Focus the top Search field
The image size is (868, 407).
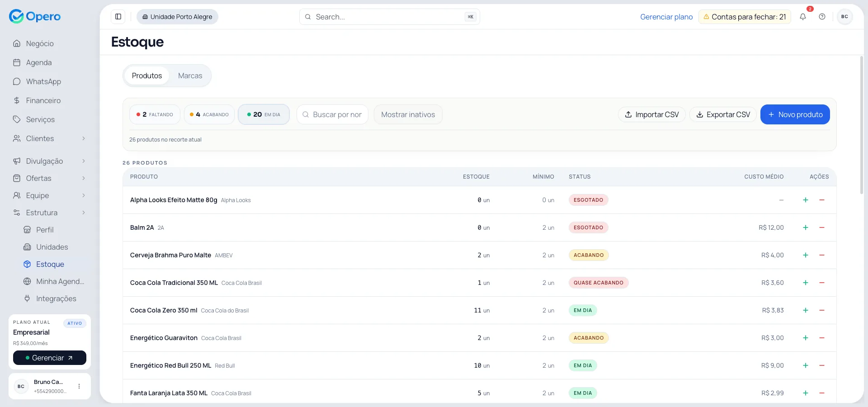(x=390, y=17)
